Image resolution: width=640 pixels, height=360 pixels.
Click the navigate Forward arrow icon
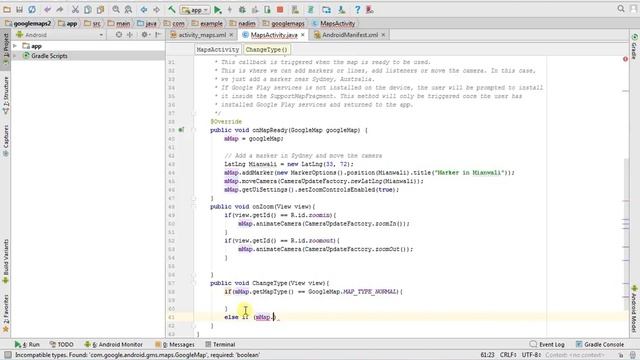156,9
